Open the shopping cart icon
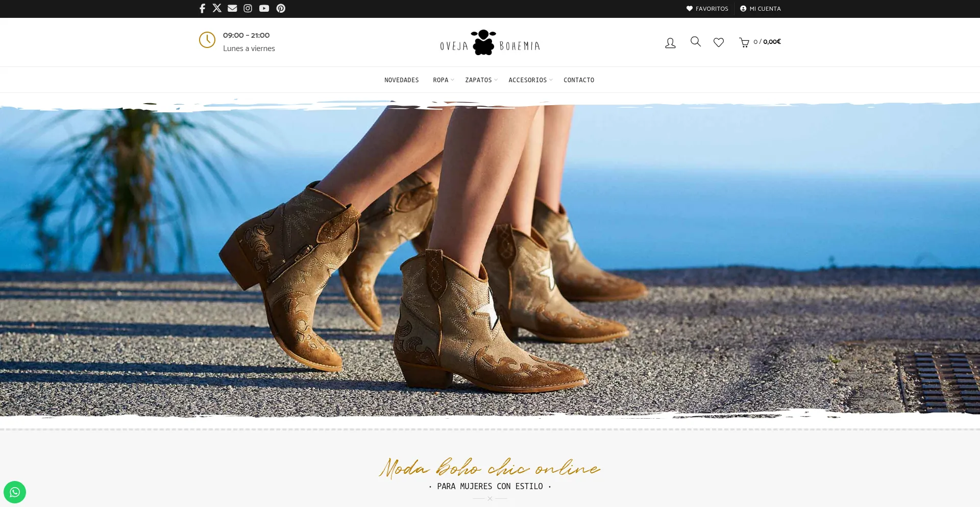Screen dimensions: 980x507 (x=744, y=42)
